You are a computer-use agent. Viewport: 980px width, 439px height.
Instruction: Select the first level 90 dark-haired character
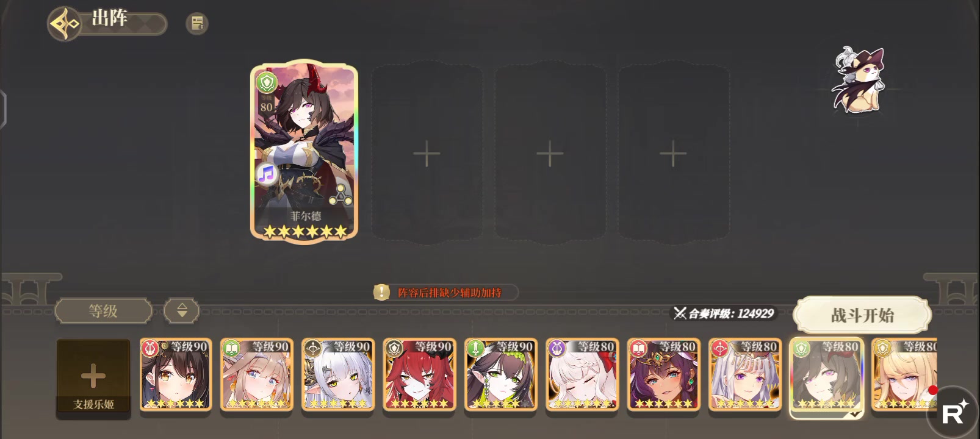(176, 374)
